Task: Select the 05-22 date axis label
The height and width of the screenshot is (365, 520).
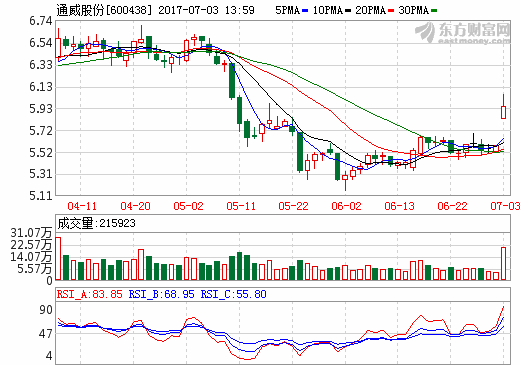Action: click(x=293, y=206)
